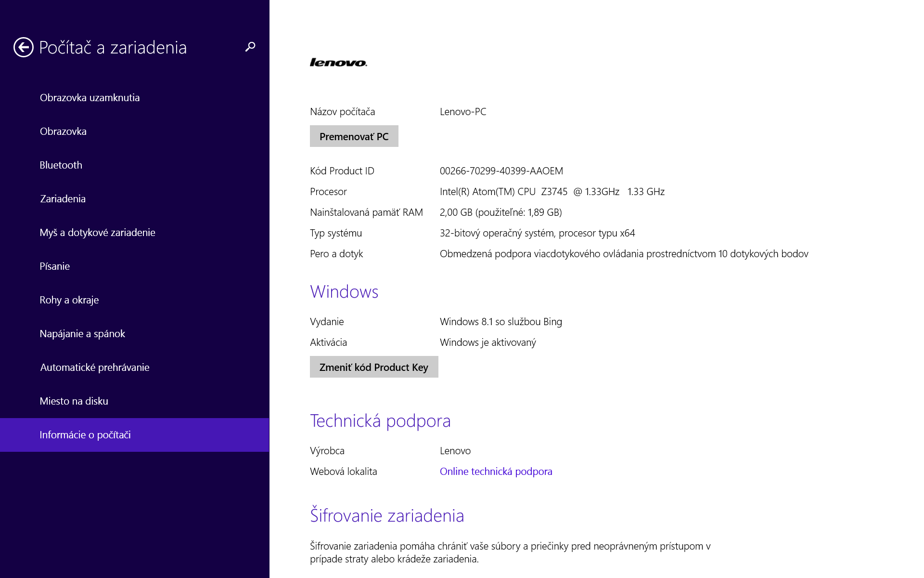Screen dimensions: 924x578
Task: Go back using the arrow icon
Action: coord(24,47)
